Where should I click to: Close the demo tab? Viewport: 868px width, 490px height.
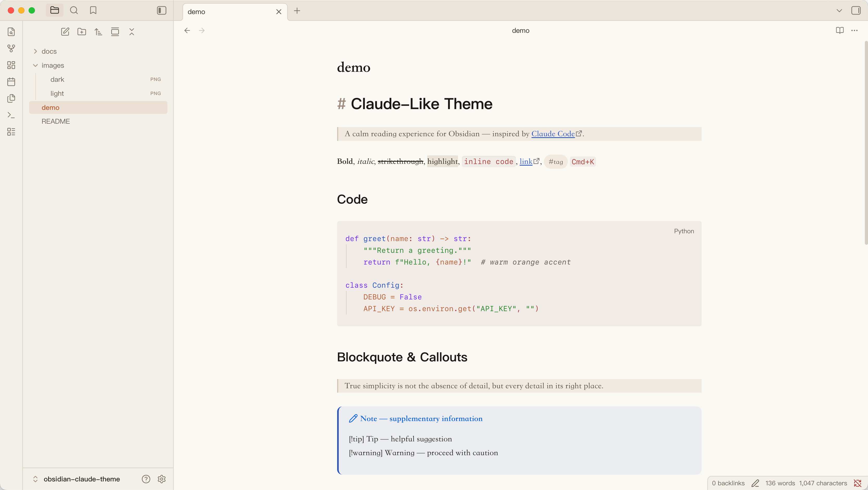tap(279, 12)
